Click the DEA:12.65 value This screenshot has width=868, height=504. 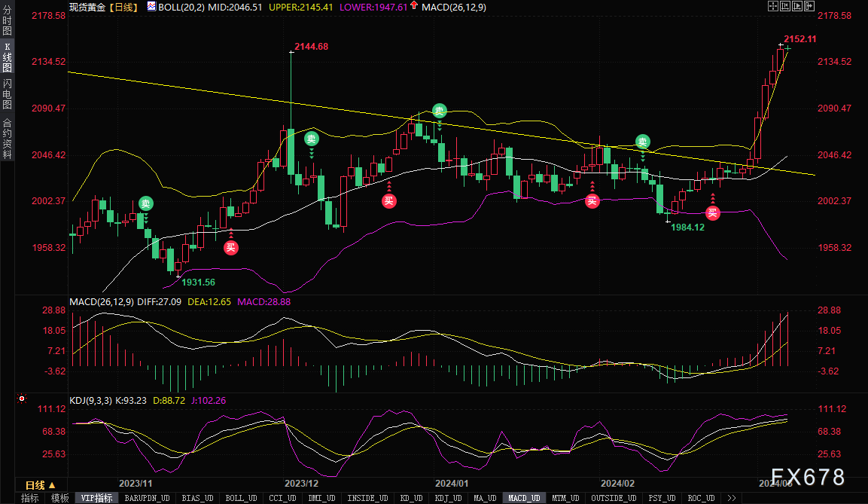click(209, 302)
